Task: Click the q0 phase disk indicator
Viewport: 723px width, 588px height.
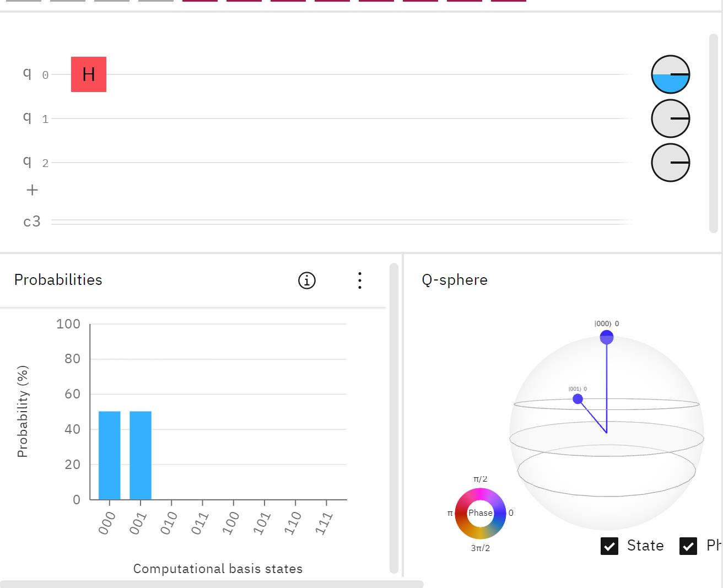Action: pyautogui.click(x=671, y=74)
